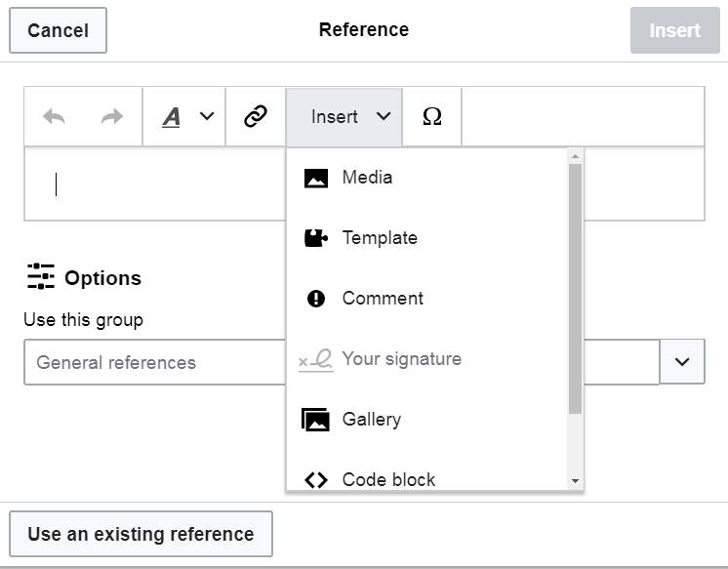The width and height of the screenshot is (728, 569).
Task: Select Media from the Insert menu
Action: (367, 178)
